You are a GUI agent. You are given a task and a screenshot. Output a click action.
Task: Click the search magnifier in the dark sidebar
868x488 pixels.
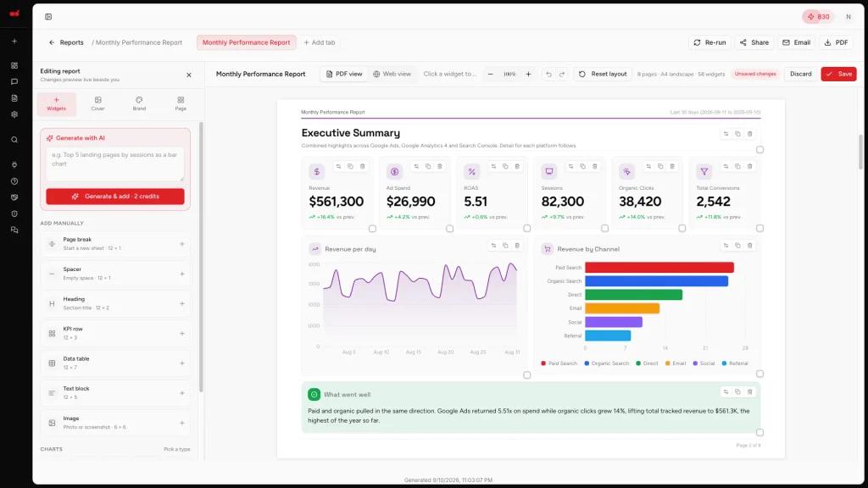pyautogui.click(x=14, y=140)
